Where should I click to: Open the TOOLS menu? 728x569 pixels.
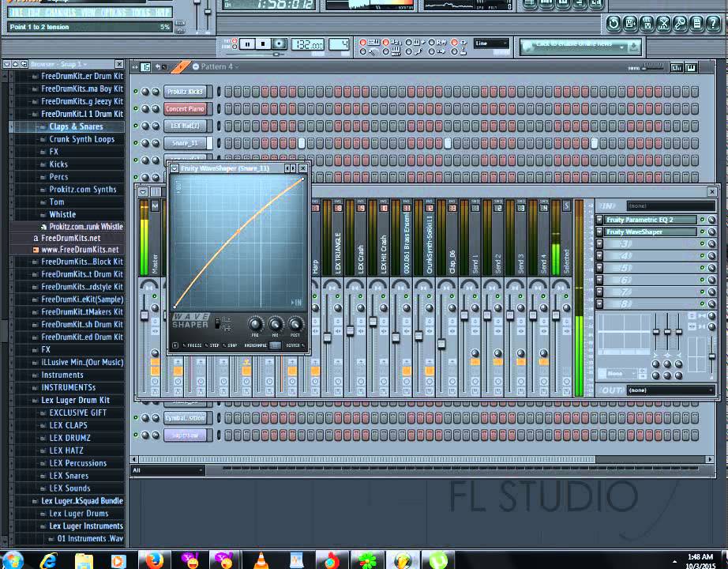141,12
